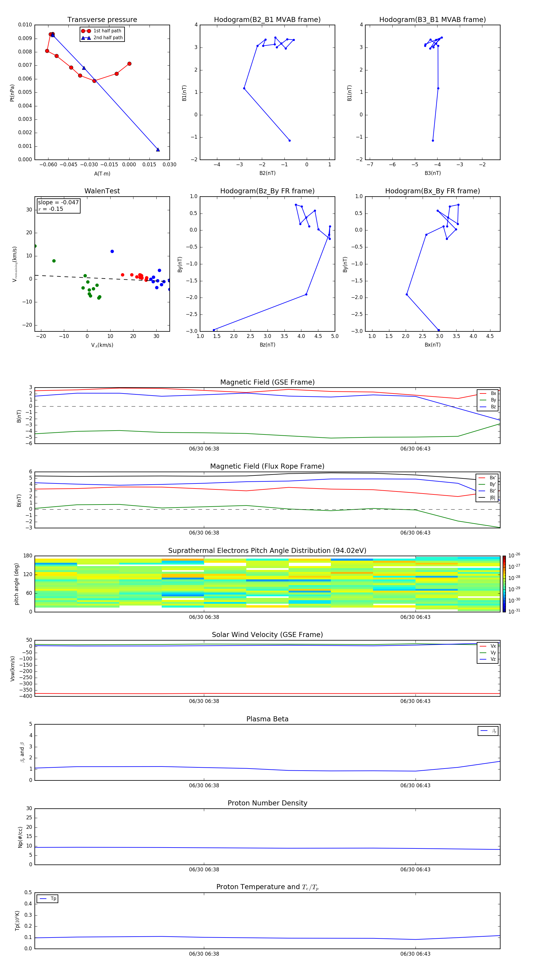The image size is (535, 980).
Task: Click the "A(T·m)" x-axis label
Action: (102, 173)
